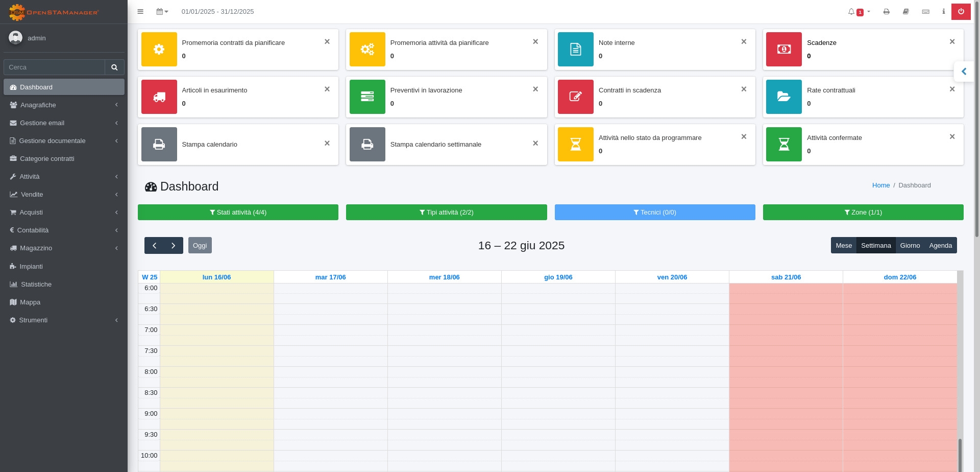Toggle the Tecnici filter bar

(x=655, y=213)
